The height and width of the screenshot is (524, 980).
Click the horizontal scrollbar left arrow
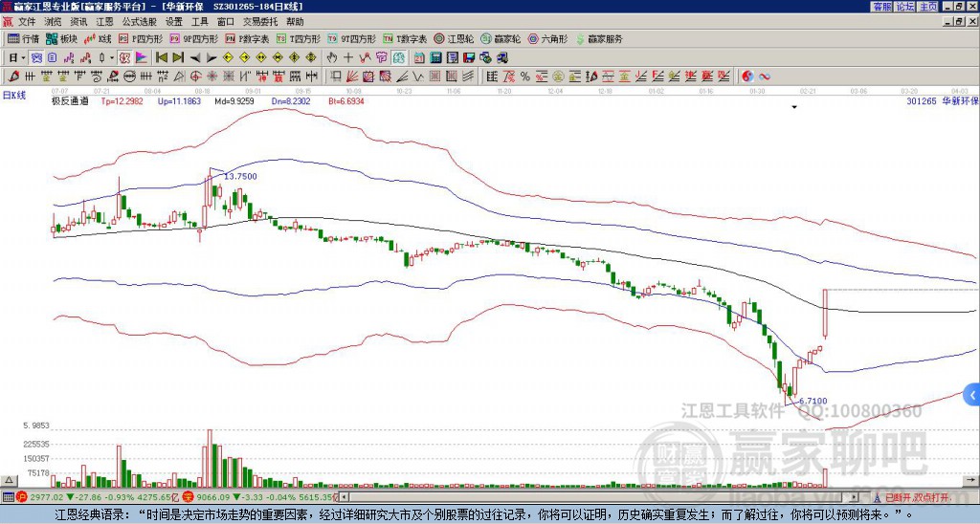[x=344, y=498]
